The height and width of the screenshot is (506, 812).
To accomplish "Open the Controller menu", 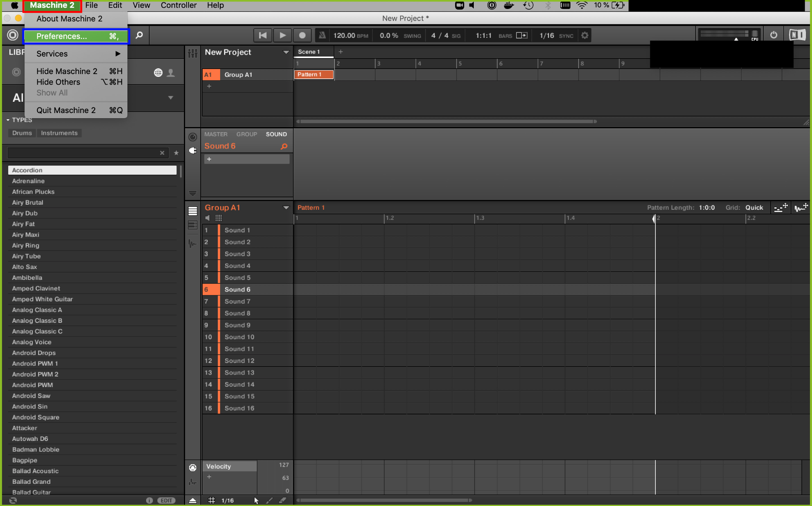I will click(x=178, y=5).
